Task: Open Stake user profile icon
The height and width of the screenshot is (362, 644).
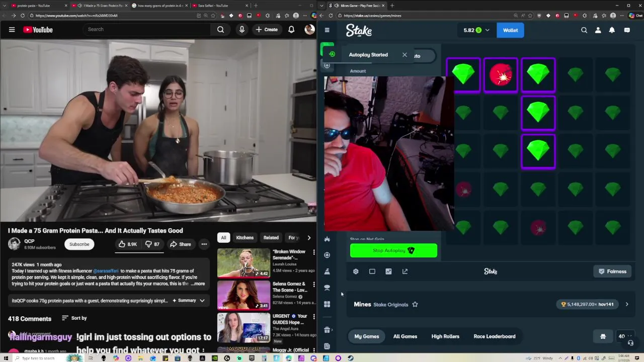Action: (598, 30)
